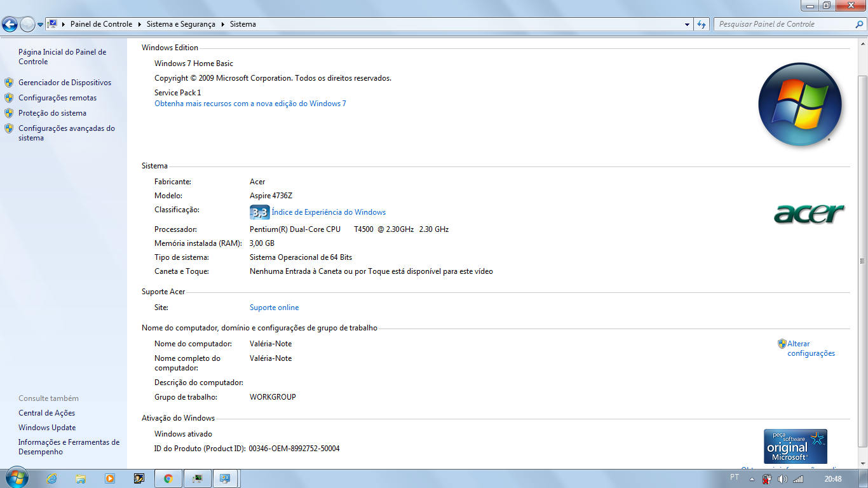The height and width of the screenshot is (488, 868).
Task: Click the shield icon beside Configurações avançadas
Action: 9,128
